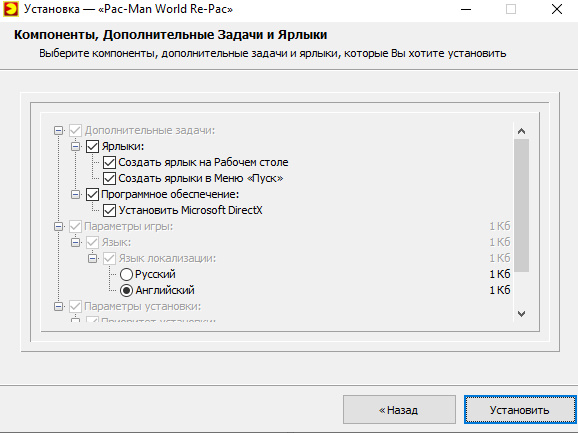Select the "Английский" language radio button
The image size is (578, 433).
(x=126, y=290)
